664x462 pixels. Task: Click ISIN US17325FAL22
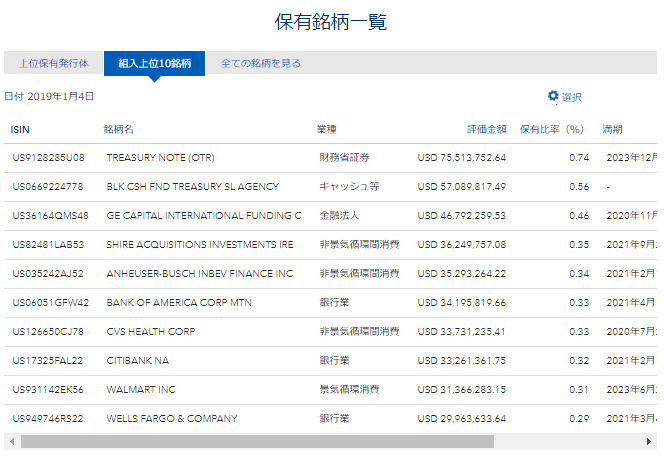click(47, 361)
